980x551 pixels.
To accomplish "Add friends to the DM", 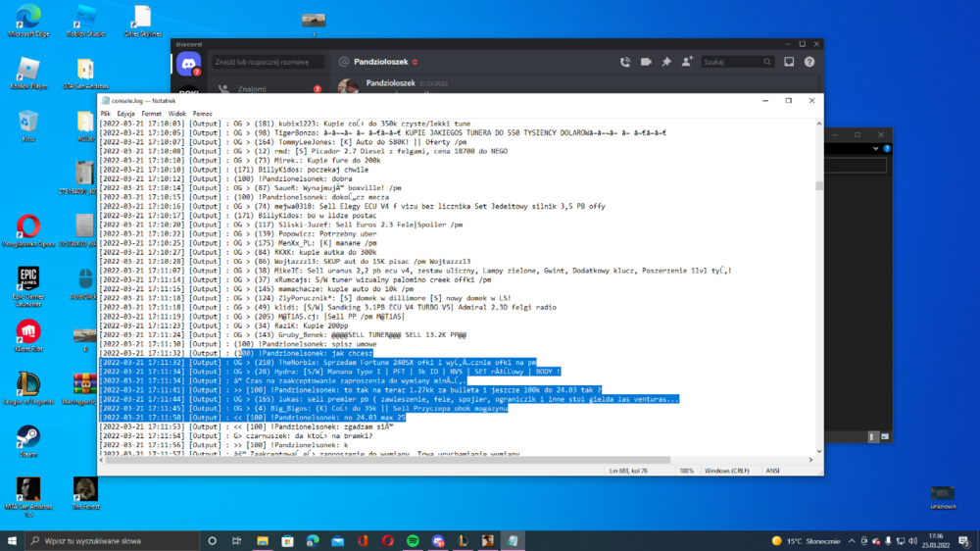I will point(687,62).
